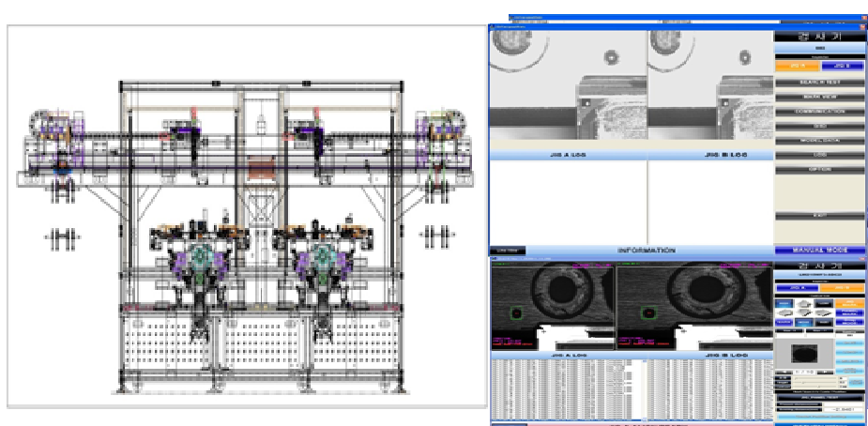Click the MARK VIEW button
This screenshot has height=426, width=868.
[x=819, y=97]
